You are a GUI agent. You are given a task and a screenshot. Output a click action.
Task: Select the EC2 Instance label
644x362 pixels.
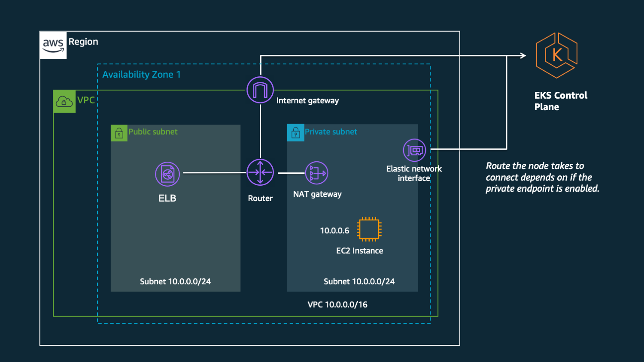(359, 251)
